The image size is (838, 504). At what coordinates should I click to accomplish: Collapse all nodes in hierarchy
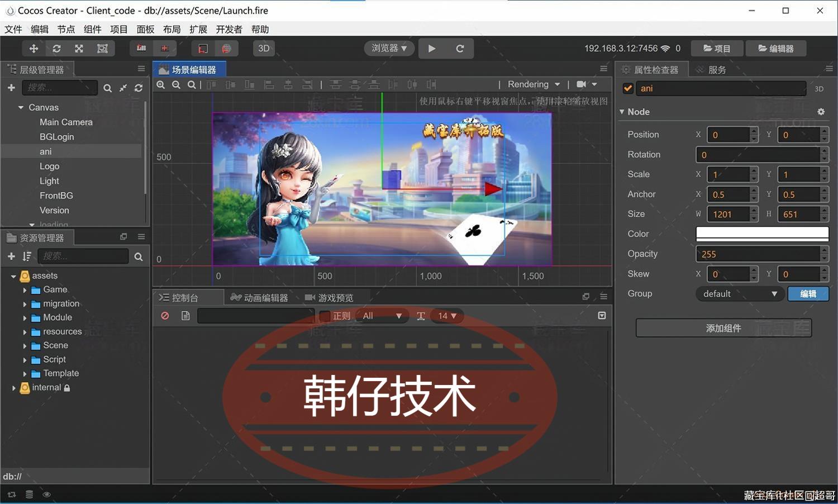tap(123, 88)
